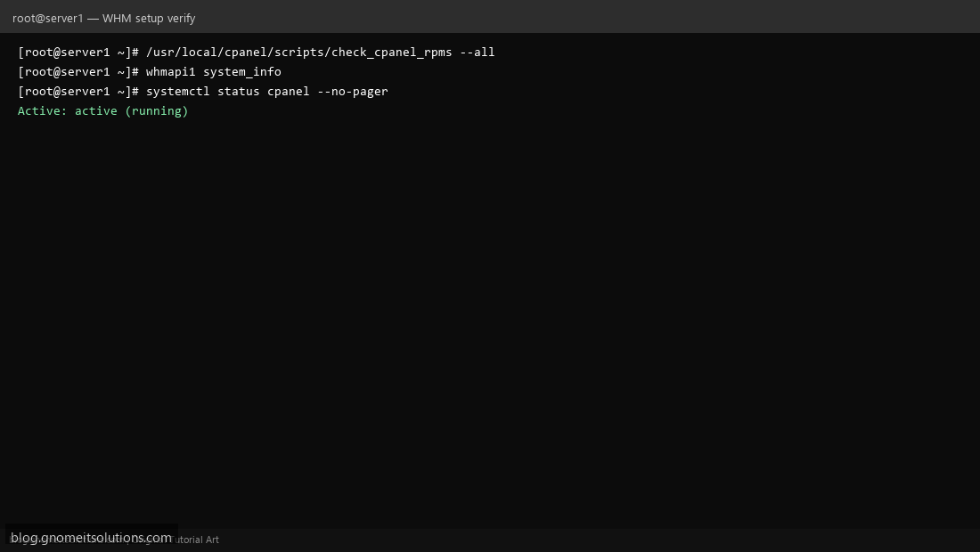Click the 'cpanel' service name in the systemctl line
This screenshot has height=552, width=980.
click(288, 91)
